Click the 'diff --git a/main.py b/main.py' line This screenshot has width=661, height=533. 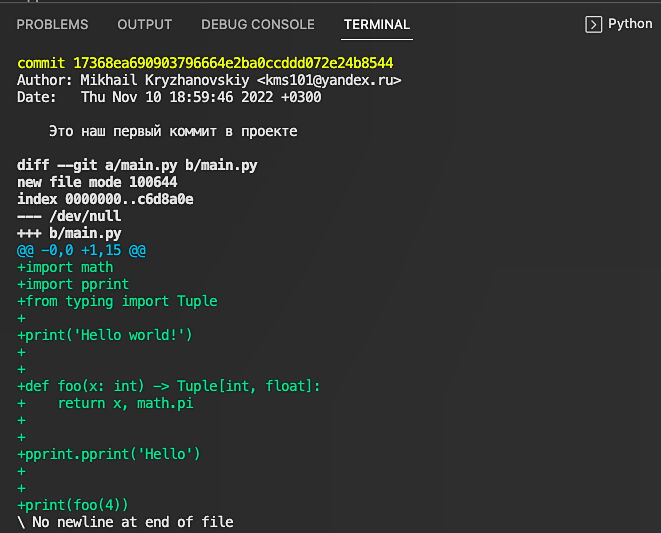pyautogui.click(x=137, y=165)
